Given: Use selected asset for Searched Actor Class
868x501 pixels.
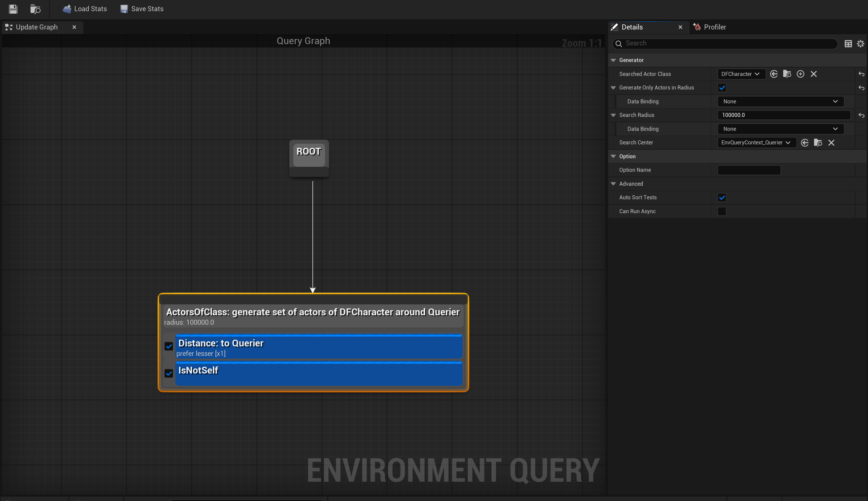Looking at the screenshot, I should coord(774,74).
